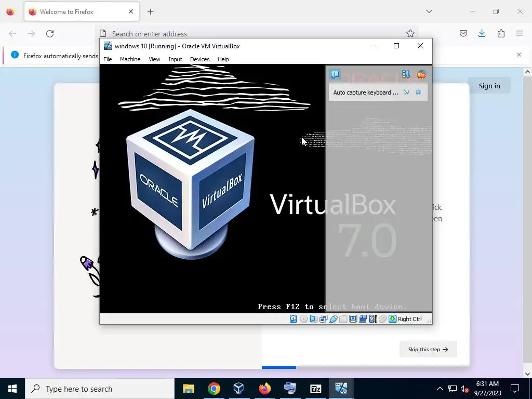
Task: Close the 'Welcome to Firefox' tab
Action: point(131,11)
